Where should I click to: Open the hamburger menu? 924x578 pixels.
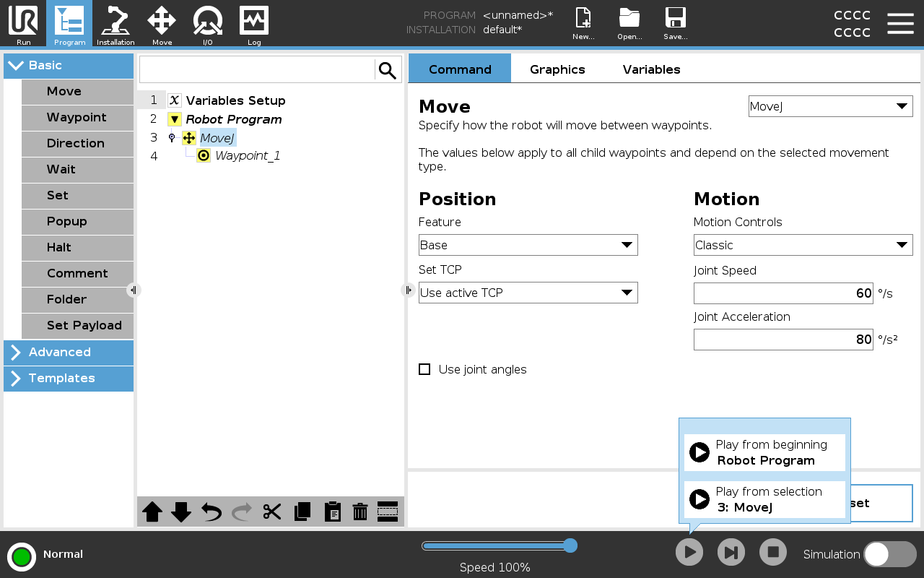tap(900, 23)
